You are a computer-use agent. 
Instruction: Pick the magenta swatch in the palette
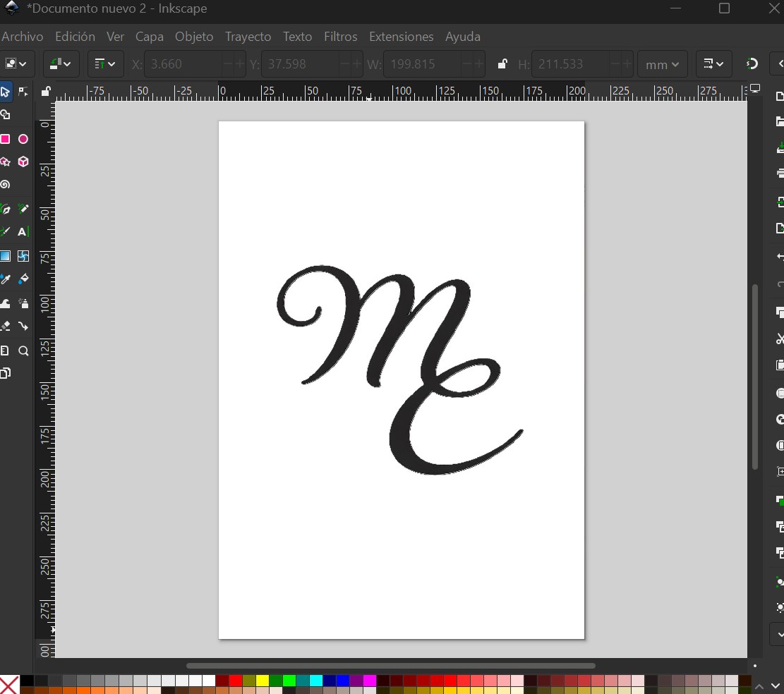click(370, 681)
